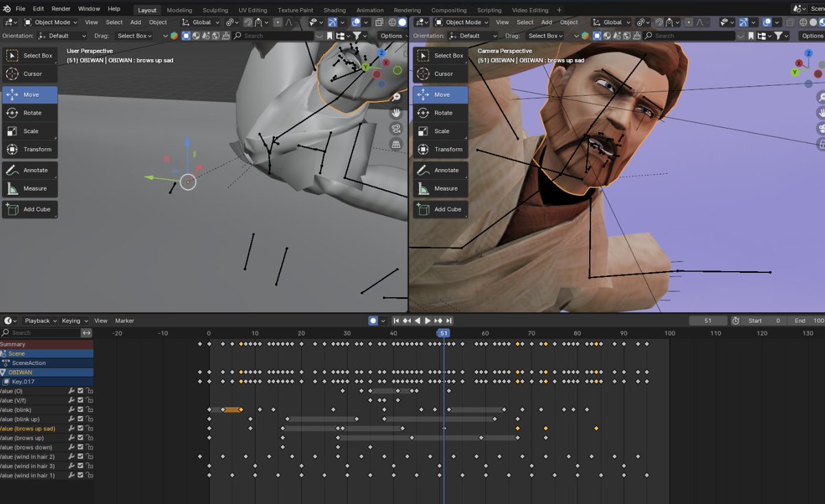The image size is (825, 504).
Task: Jump to next keyframe
Action: [x=438, y=320]
